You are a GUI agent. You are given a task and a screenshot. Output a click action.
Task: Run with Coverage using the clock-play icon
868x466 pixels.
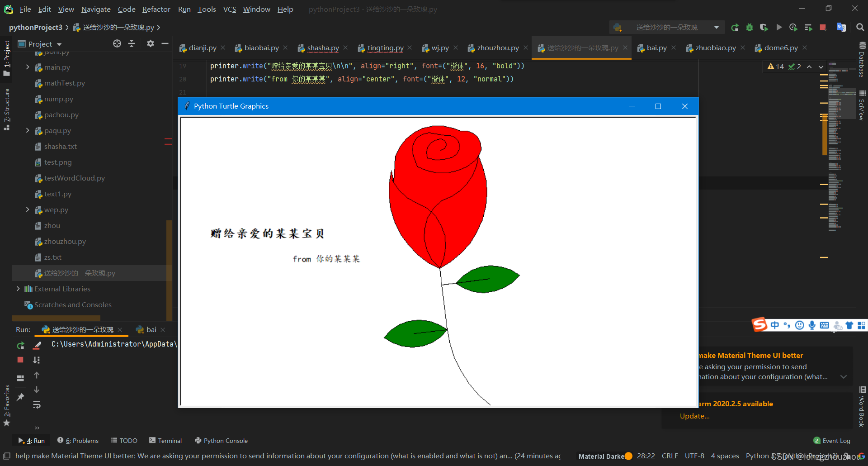pyautogui.click(x=793, y=27)
